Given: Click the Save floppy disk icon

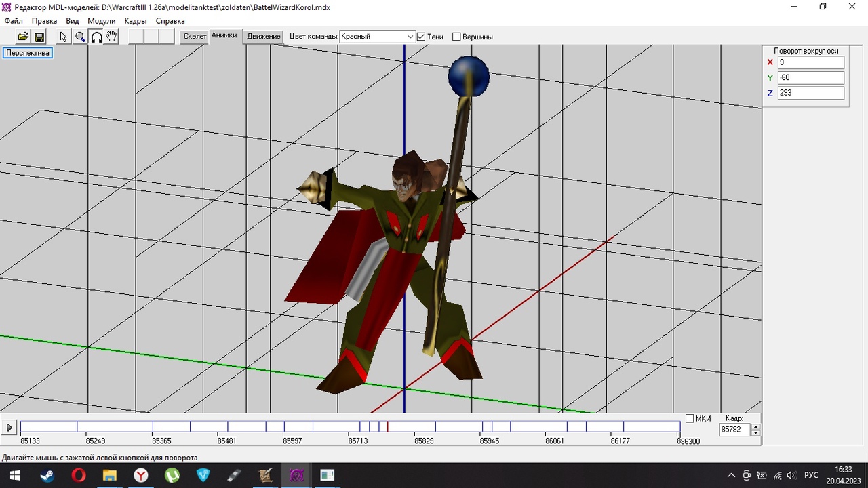Looking at the screenshot, I should pyautogui.click(x=39, y=37).
